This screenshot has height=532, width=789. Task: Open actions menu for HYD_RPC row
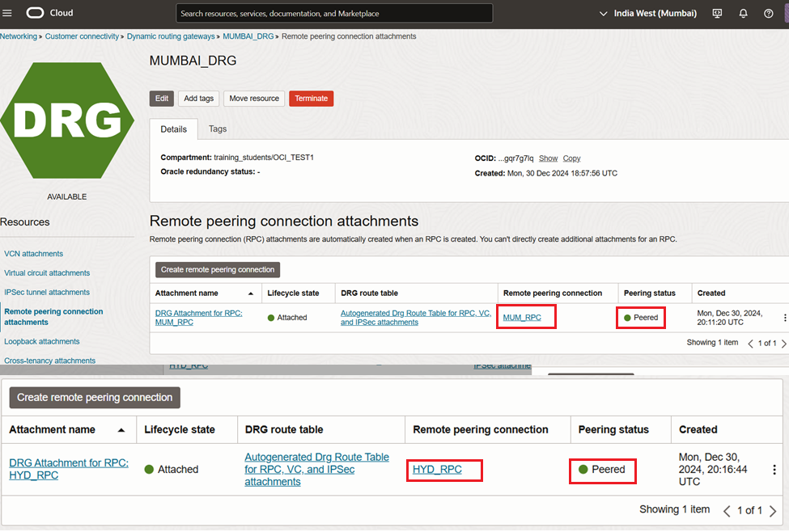774,470
